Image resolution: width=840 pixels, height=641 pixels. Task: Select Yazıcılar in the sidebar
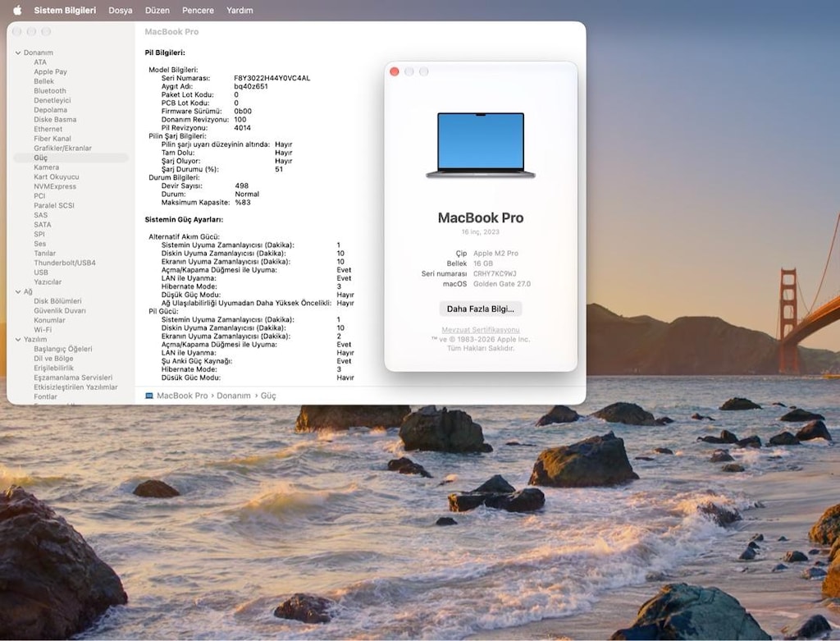click(x=47, y=282)
